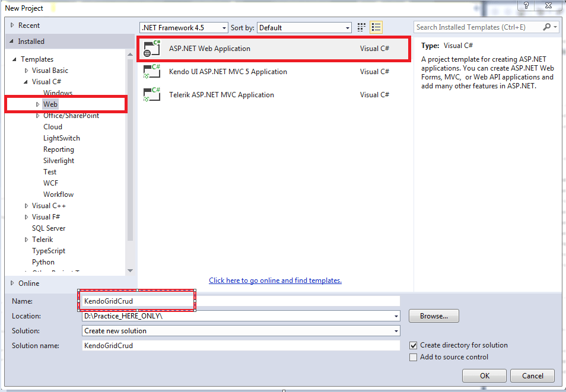Click the Solution name input field
The height and width of the screenshot is (392, 566).
pos(241,346)
